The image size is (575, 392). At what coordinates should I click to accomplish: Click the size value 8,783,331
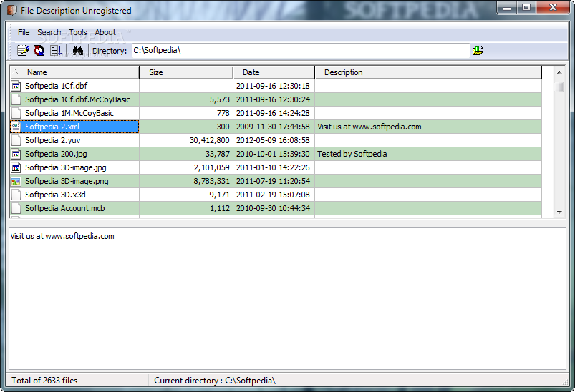pyautogui.click(x=211, y=181)
